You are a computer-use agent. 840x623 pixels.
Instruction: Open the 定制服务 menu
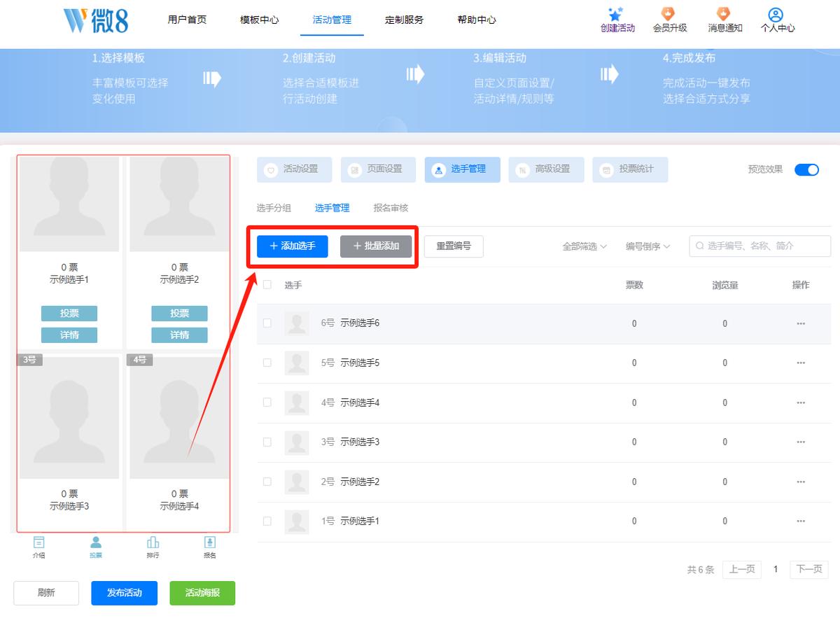pyautogui.click(x=404, y=20)
